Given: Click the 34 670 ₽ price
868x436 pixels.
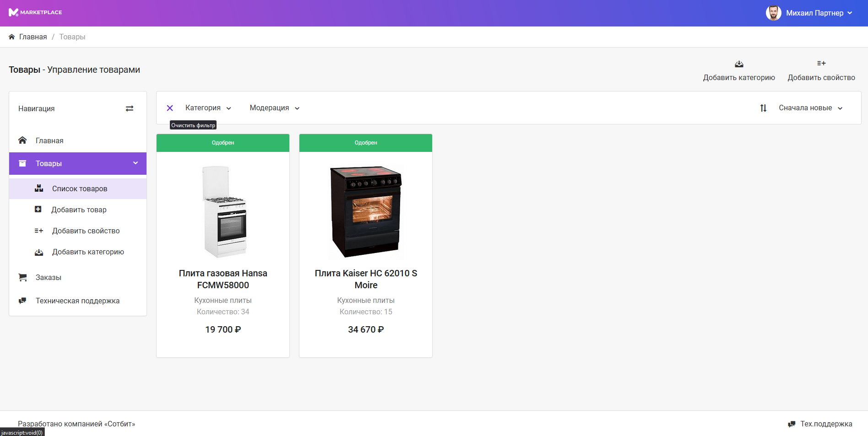Looking at the screenshot, I should click(x=366, y=329).
